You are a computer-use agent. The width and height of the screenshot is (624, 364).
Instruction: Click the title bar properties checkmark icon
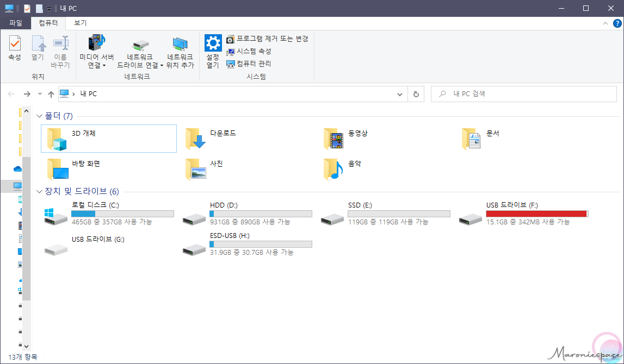coord(27,8)
